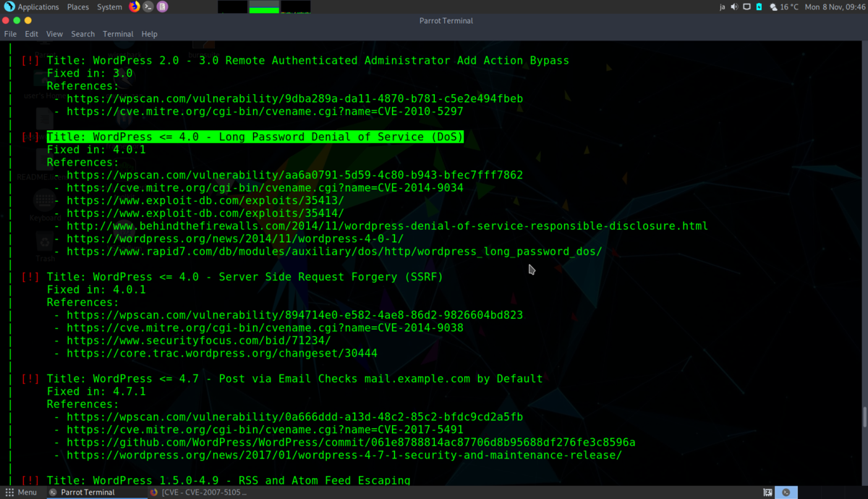This screenshot has height=499, width=868.
Task: Click the Administrator Add Action Bypass title
Action: pos(307,61)
